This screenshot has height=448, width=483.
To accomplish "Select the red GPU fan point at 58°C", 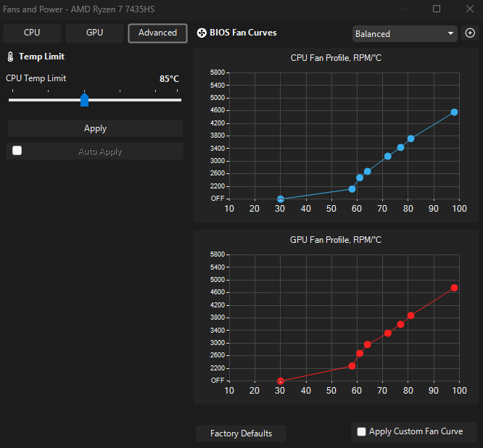I will [352, 366].
